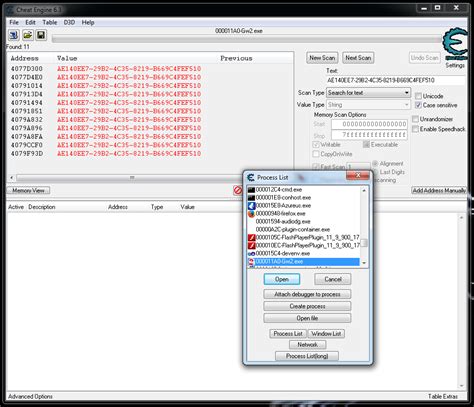The height and width of the screenshot is (407, 474).
Task: Click Attach debugger to process button
Action: (307, 294)
